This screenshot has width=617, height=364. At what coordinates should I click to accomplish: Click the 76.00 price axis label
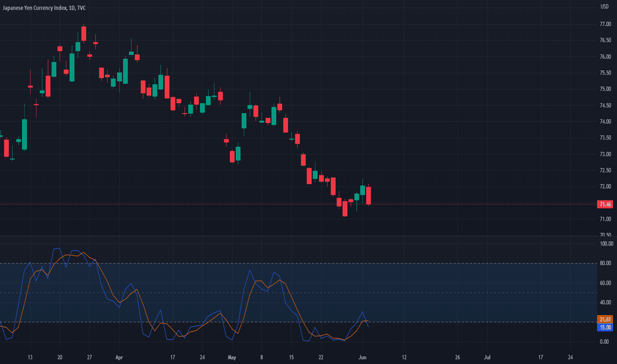pyautogui.click(x=605, y=57)
